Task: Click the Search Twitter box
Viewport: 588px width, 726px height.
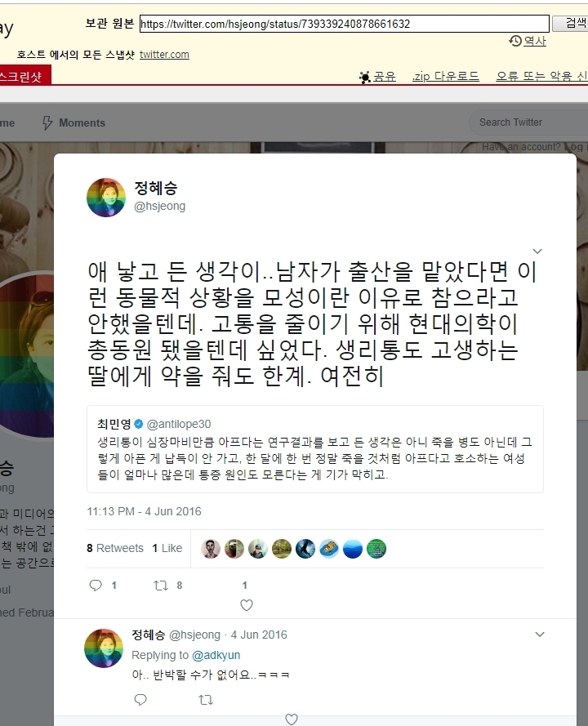Action: click(x=528, y=122)
